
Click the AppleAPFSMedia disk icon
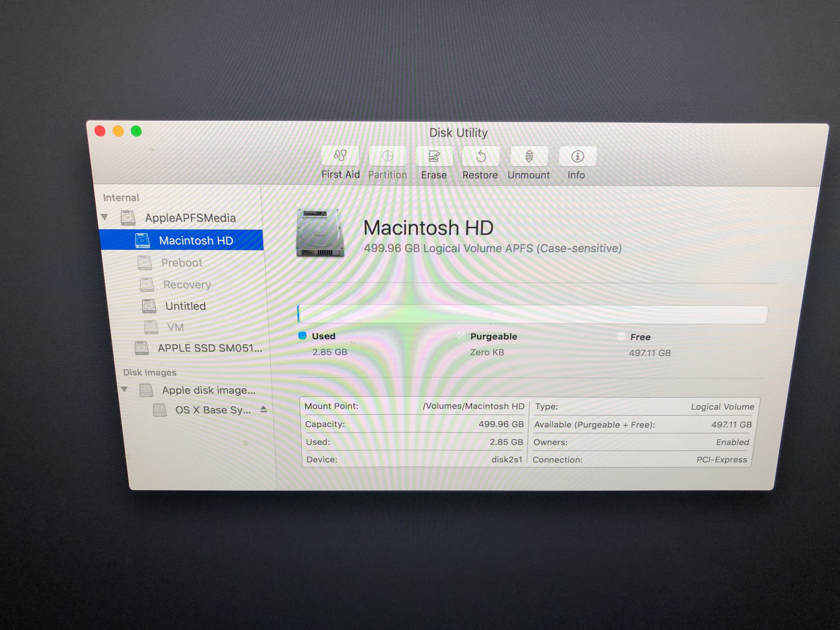click(128, 218)
